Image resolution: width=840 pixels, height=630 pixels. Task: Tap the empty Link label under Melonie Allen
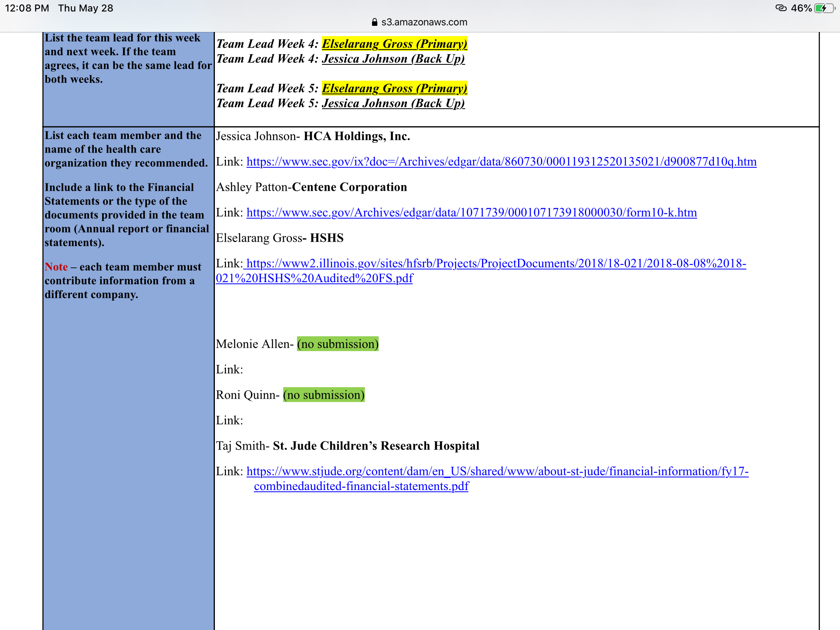(x=230, y=370)
